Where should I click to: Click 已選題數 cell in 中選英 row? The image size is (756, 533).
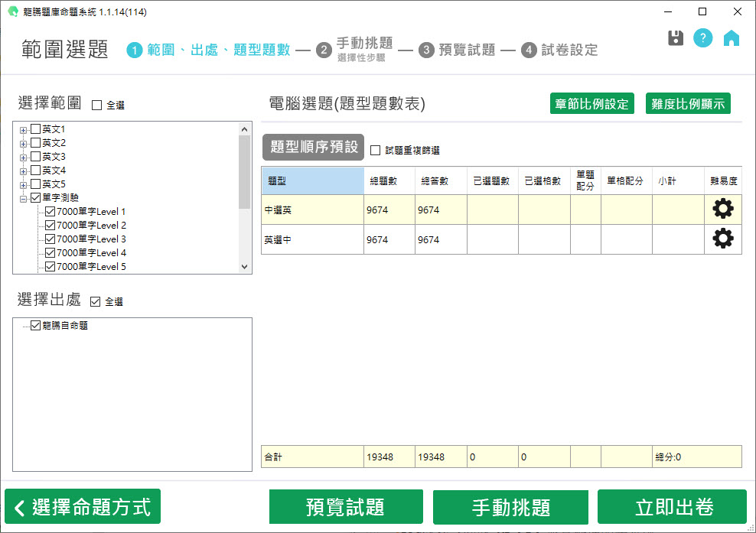[492, 210]
